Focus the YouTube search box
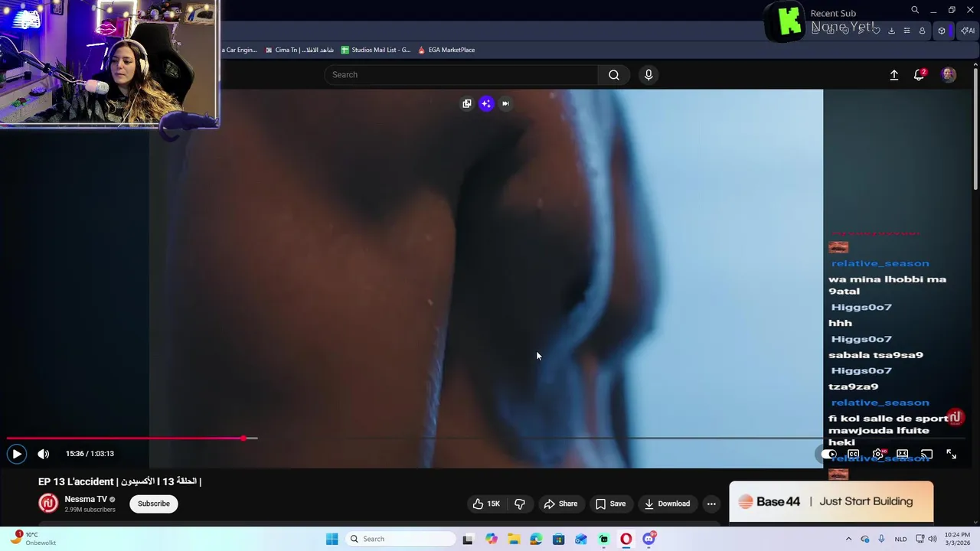 (461, 75)
